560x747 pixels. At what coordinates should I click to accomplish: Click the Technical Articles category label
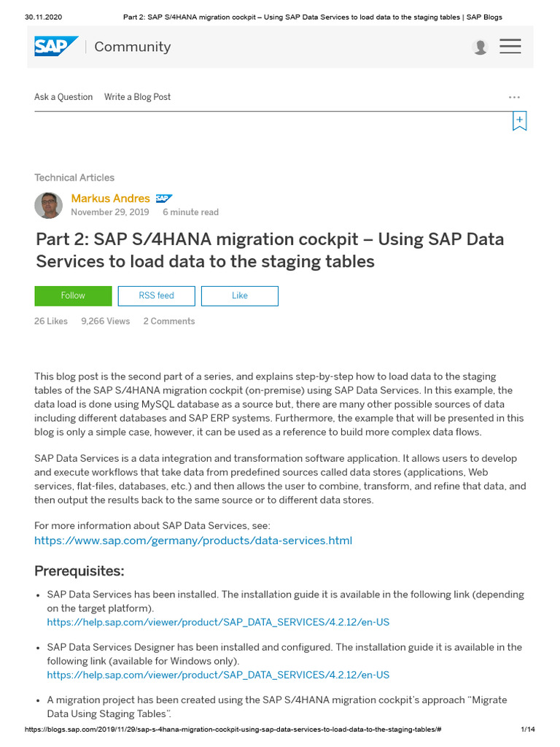[x=74, y=177]
